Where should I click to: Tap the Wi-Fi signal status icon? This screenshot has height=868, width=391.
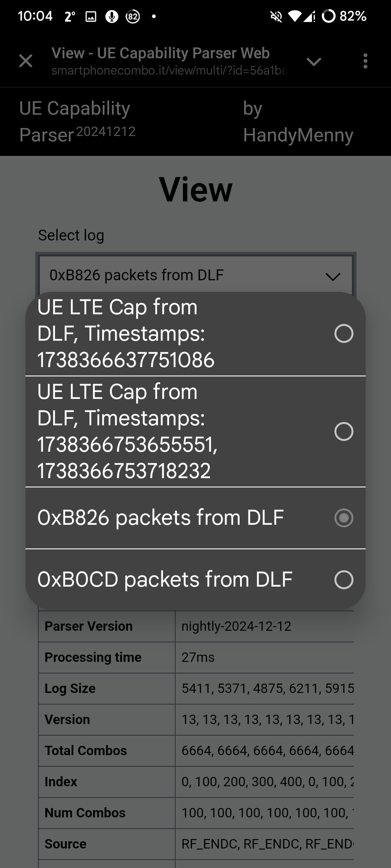pos(295,16)
